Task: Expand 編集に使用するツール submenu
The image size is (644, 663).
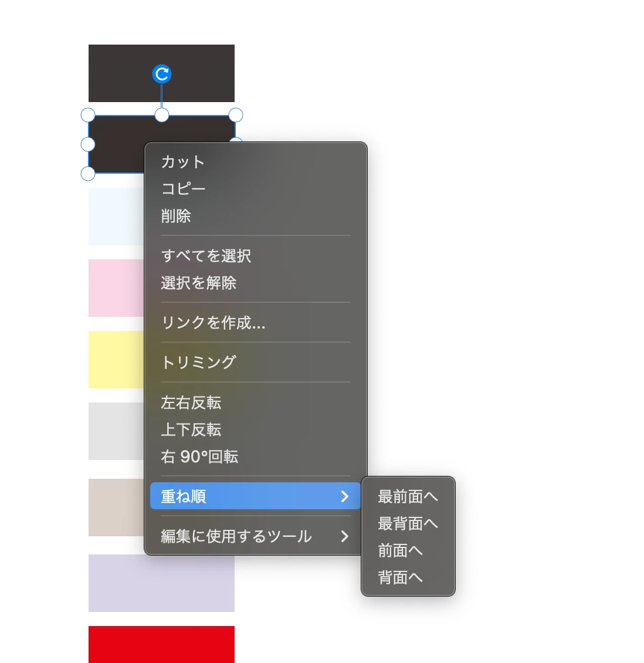Action: click(255, 536)
